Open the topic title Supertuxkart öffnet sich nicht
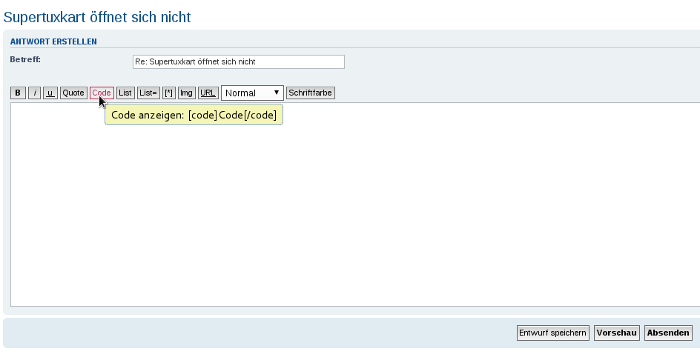 97,17
